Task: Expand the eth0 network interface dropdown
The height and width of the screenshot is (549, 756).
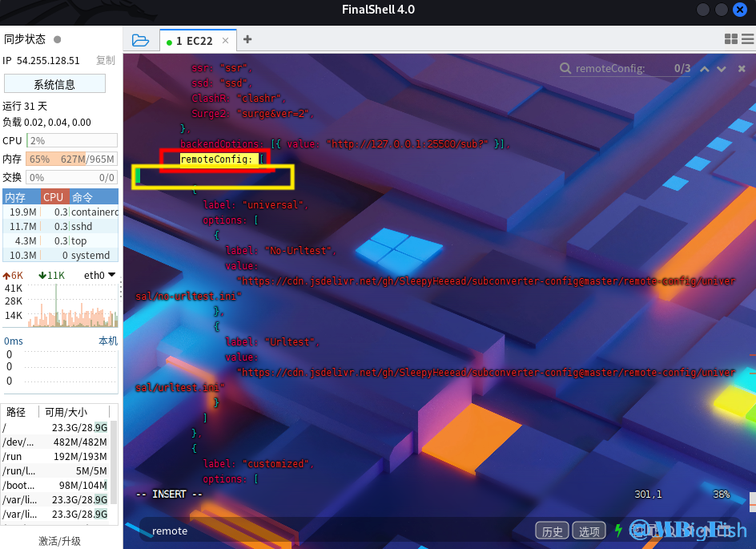Action: coord(111,276)
